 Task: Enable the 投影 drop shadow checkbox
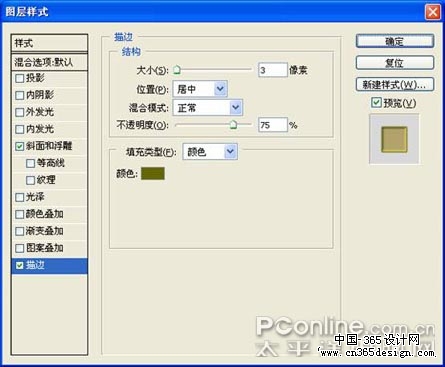tap(20, 78)
